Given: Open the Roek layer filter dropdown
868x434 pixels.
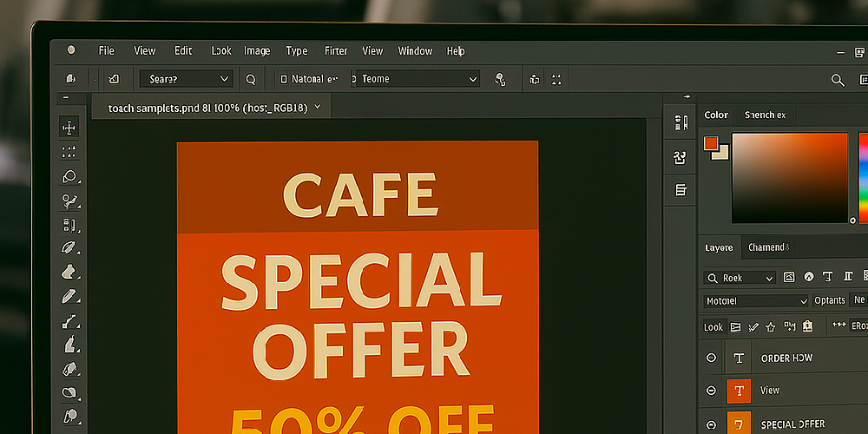Looking at the screenshot, I should (740, 278).
